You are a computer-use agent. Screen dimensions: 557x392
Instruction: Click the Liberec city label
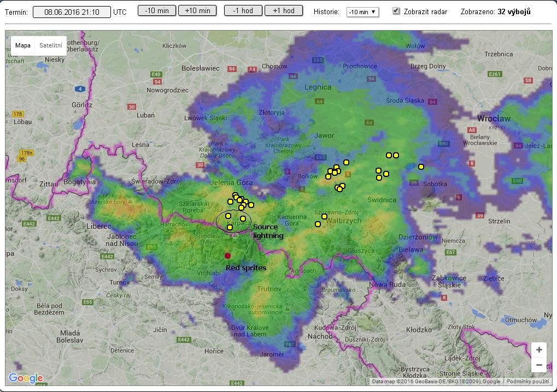(x=99, y=226)
